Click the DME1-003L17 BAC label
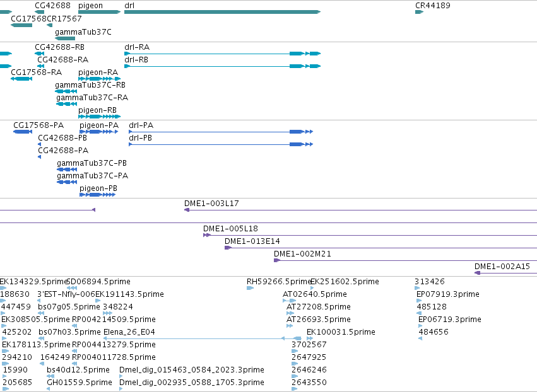Viewport: 537px width, 392px height. pyautogui.click(x=211, y=204)
